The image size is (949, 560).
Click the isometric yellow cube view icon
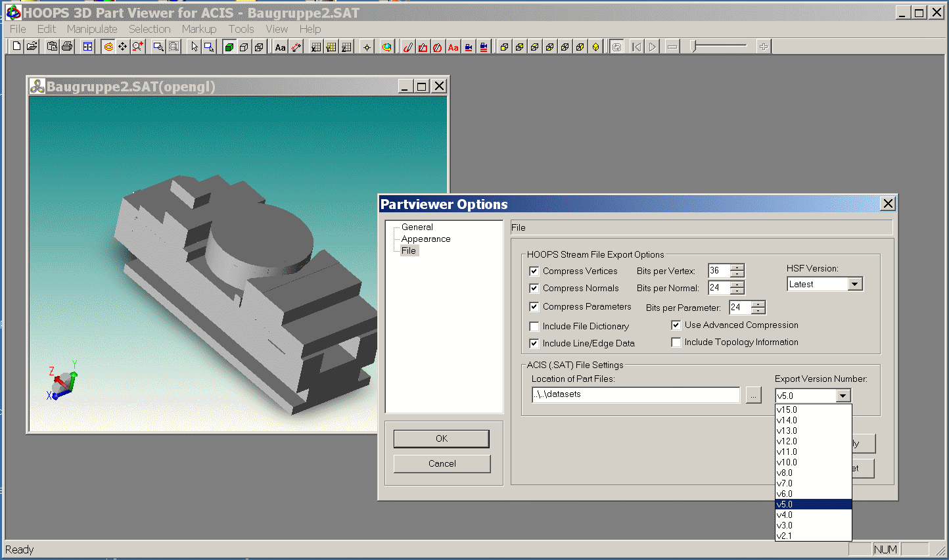click(x=595, y=47)
